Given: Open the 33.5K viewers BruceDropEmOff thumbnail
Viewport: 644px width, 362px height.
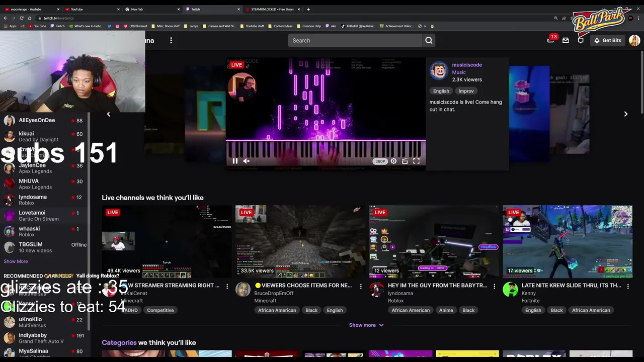Looking at the screenshot, I should [300, 241].
